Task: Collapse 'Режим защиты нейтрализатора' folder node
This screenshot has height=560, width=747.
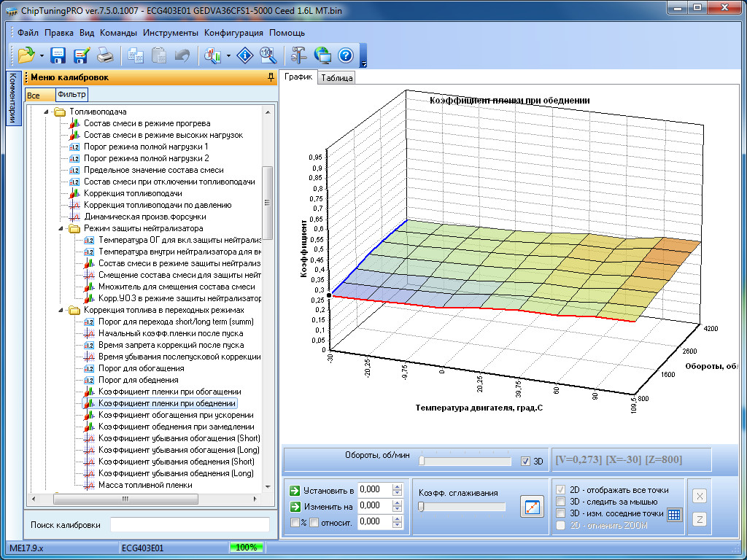Action: (59, 228)
